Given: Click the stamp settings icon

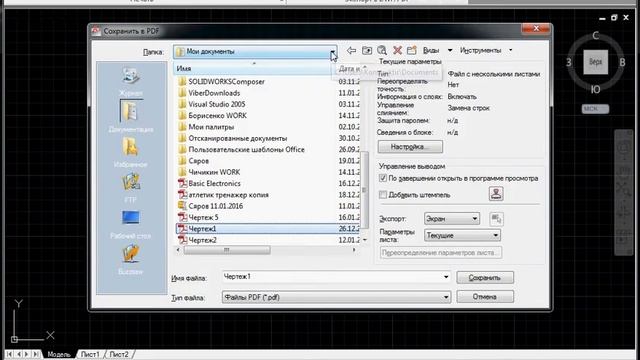Looking at the screenshot, I should pos(496,194).
